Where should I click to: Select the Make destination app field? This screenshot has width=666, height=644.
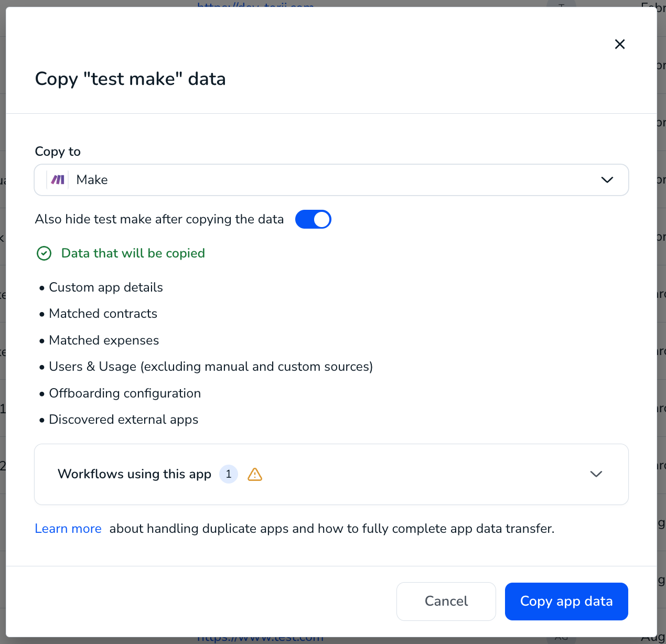331,180
